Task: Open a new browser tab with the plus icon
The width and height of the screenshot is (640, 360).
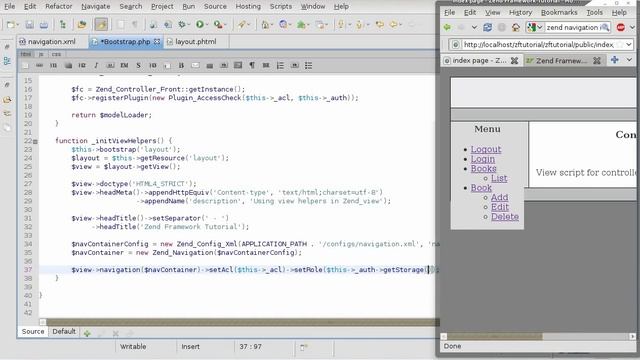Action: pyautogui.click(x=615, y=60)
